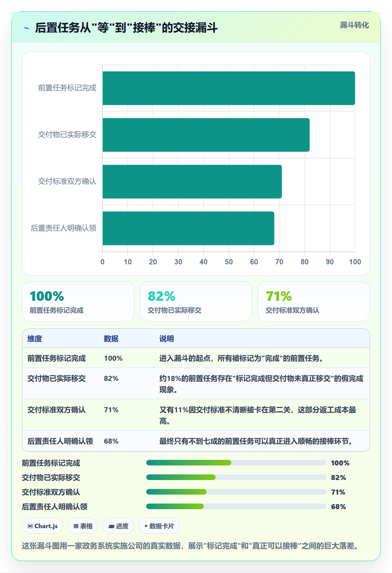This screenshot has height=573, width=392.
Task: Click the 交付标准双方确认 bar in the chart
Action: click(192, 181)
